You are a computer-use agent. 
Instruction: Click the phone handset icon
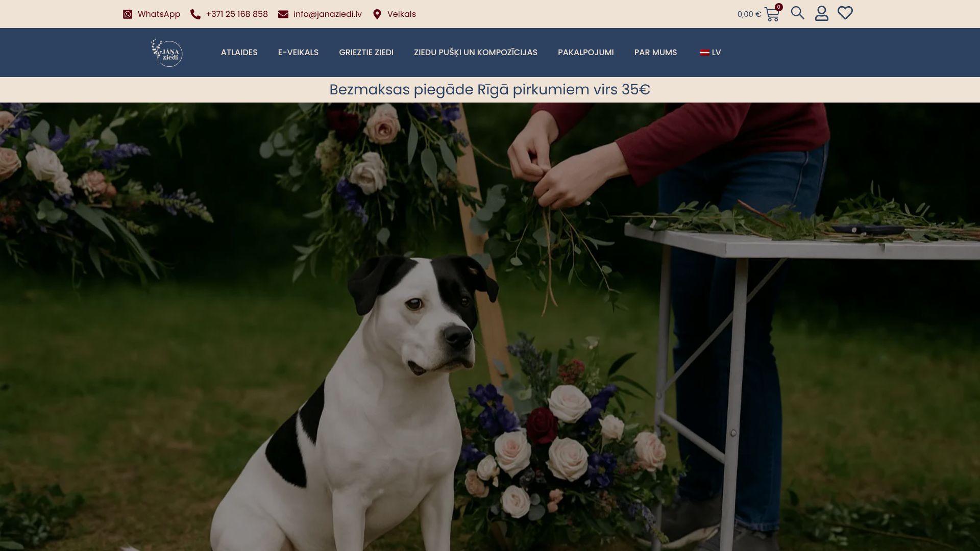coord(195,14)
